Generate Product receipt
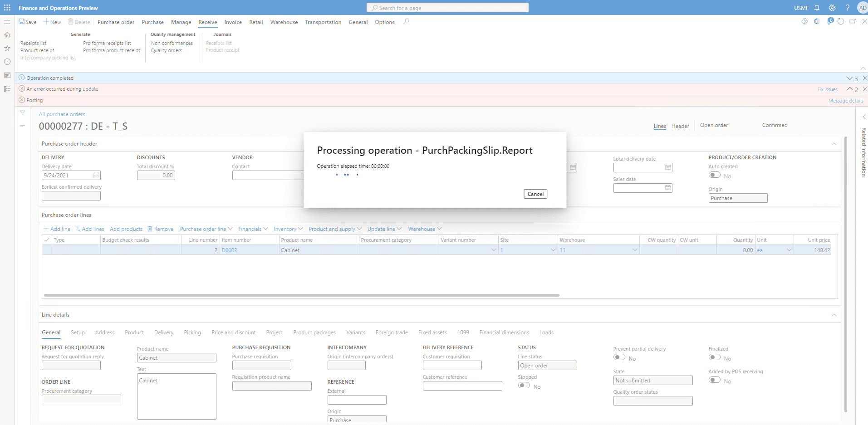Viewport: 868px width, 425px height. 37,50
